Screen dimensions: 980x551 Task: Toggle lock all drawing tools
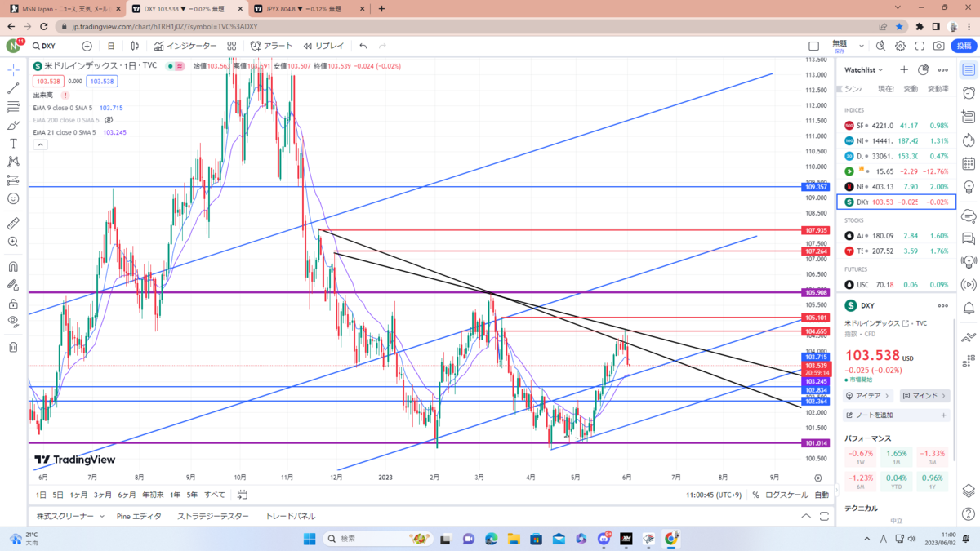click(x=13, y=303)
